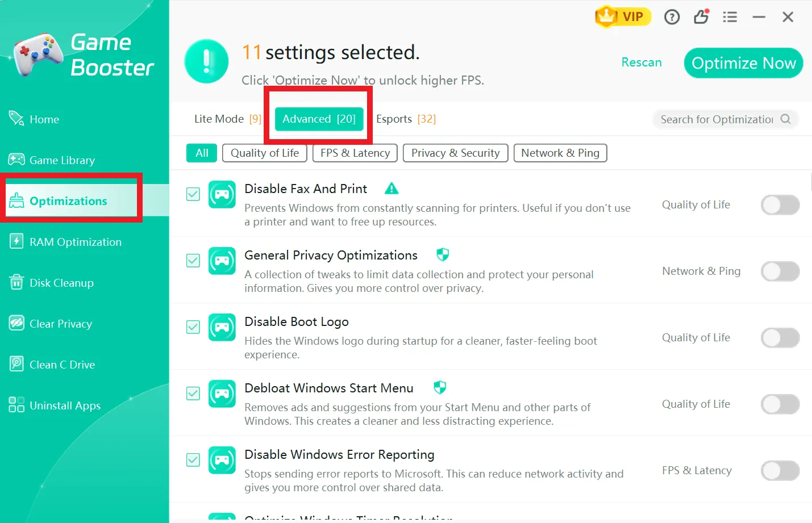The width and height of the screenshot is (812, 523).
Task: Click the Disk Cleanup trash icon
Action: pos(16,282)
